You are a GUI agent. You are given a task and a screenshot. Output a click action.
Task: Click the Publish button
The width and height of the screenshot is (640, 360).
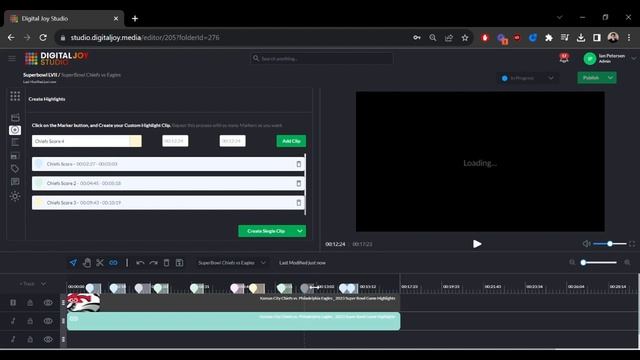point(591,78)
